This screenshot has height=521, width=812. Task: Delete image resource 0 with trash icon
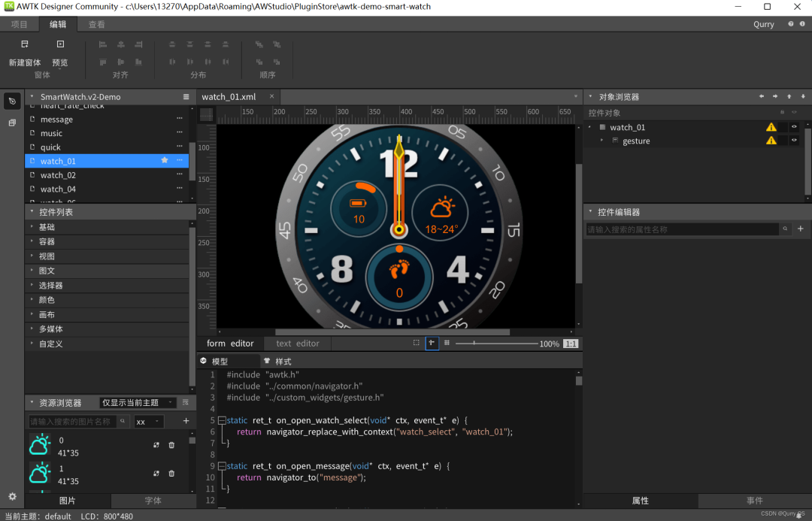[x=171, y=445]
